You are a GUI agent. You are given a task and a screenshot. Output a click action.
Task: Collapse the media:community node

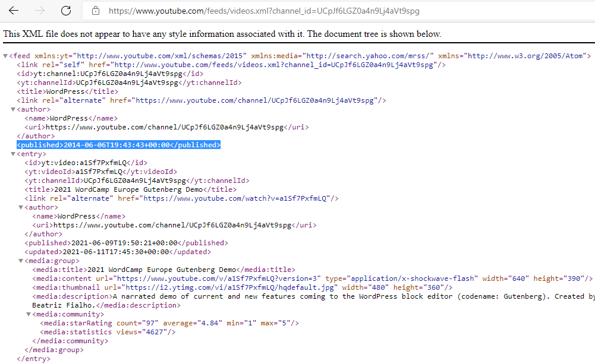click(29, 314)
